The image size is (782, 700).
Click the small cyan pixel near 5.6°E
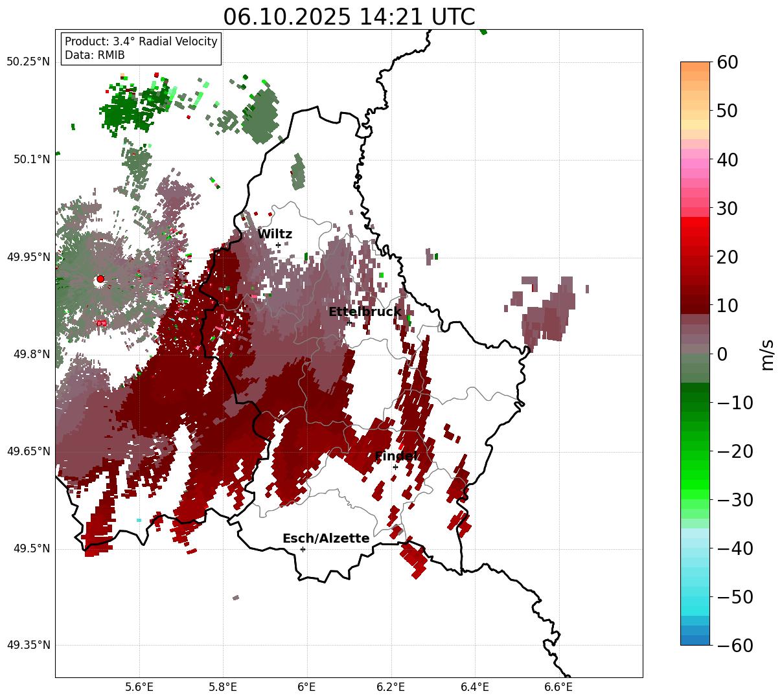coord(139,520)
